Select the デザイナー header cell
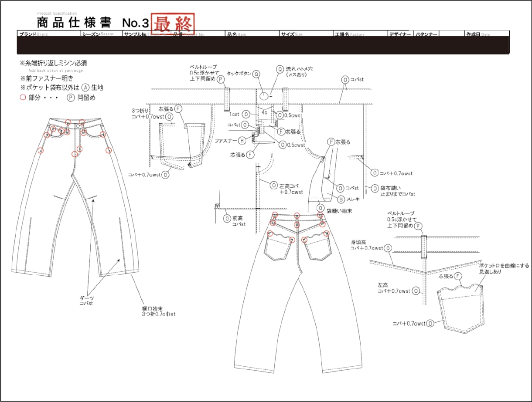This screenshot has height=402, width=532. pyautogui.click(x=400, y=34)
